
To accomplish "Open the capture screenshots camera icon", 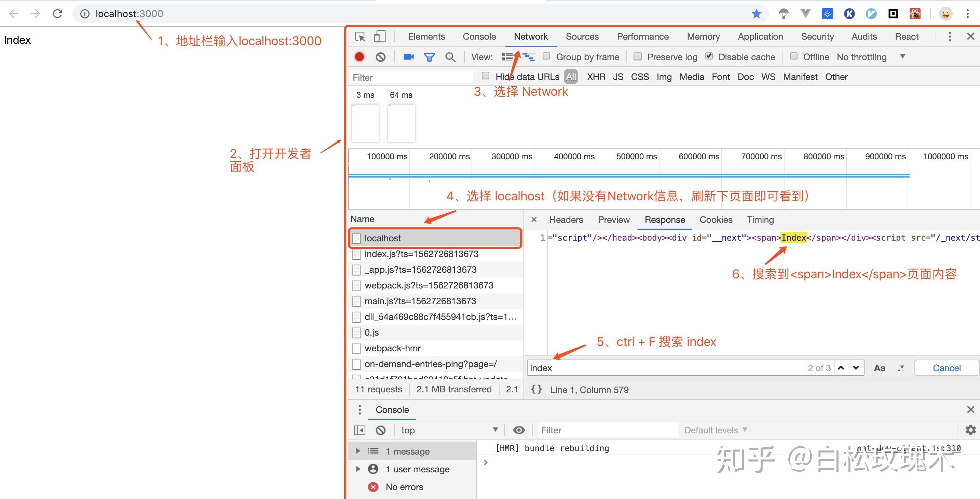I will (x=408, y=57).
